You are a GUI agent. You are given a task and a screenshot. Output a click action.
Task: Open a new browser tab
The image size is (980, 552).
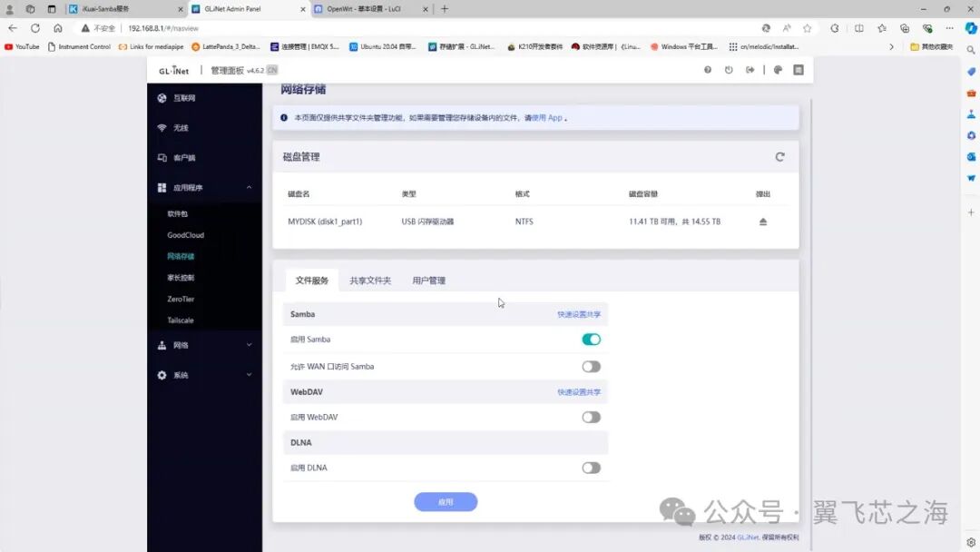(445, 9)
